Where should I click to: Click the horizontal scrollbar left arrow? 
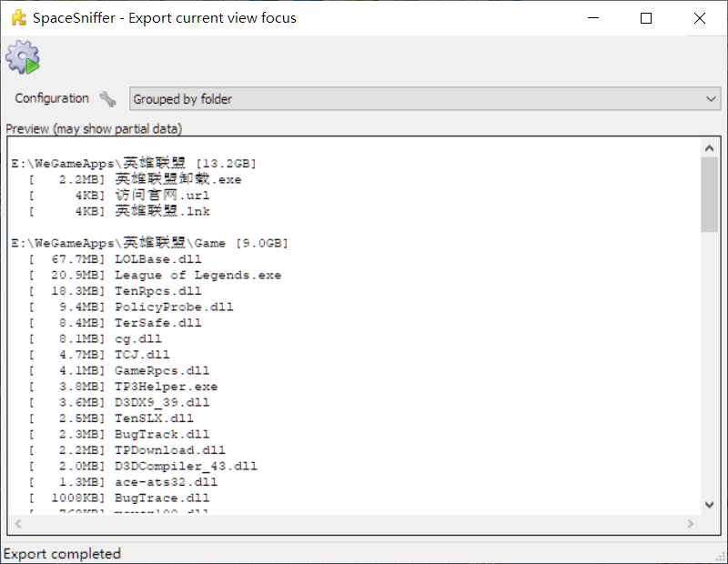coord(18,524)
